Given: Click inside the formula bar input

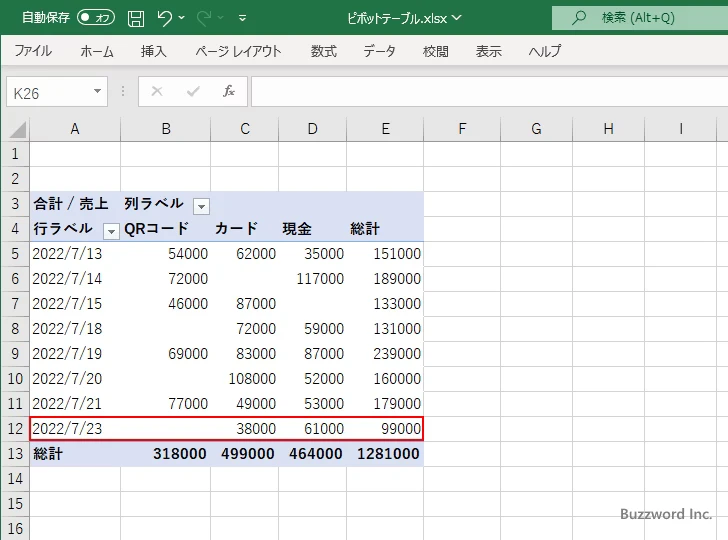Looking at the screenshot, I should point(489,92).
